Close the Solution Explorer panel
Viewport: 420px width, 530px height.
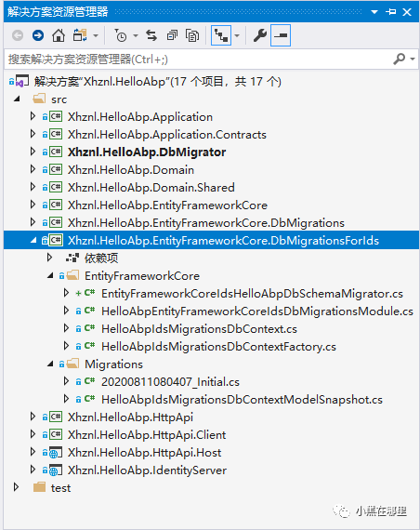tap(407, 12)
